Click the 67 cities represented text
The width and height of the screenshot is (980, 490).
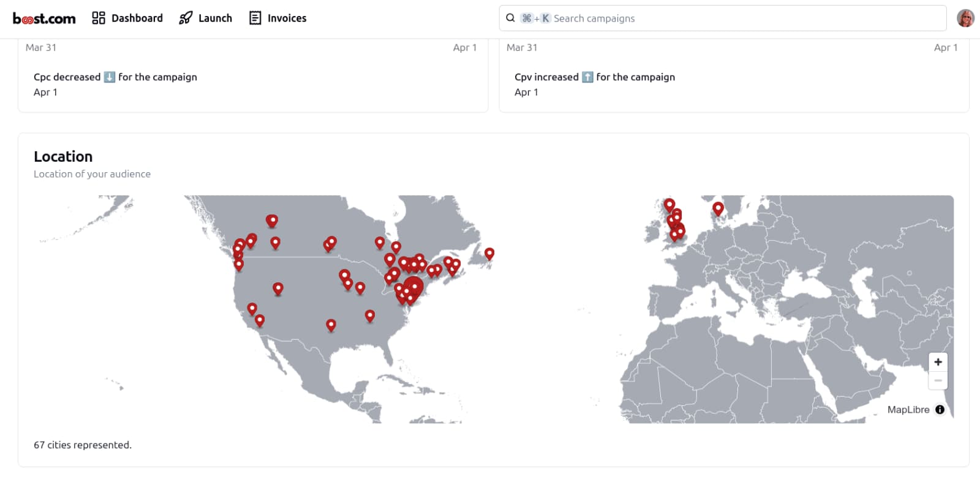83,445
